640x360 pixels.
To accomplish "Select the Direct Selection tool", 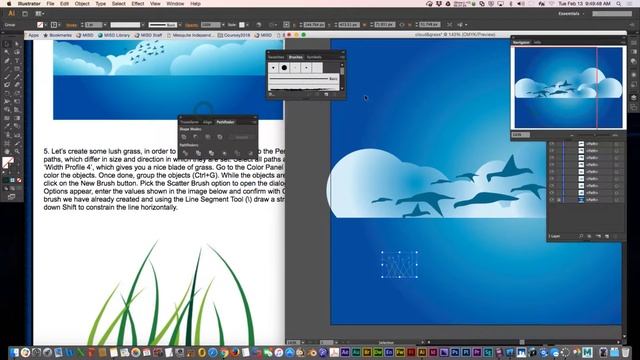I will pos(17,44).
